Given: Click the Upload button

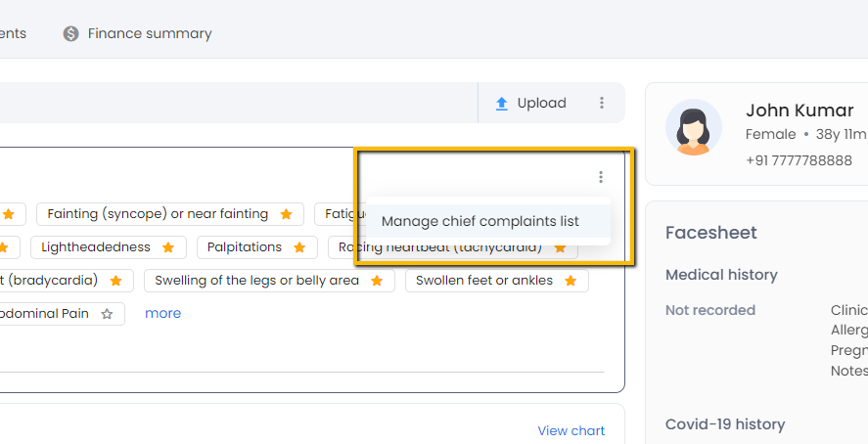Looking at the screenshot, I should pyautogui.click(x=530, y=103).
